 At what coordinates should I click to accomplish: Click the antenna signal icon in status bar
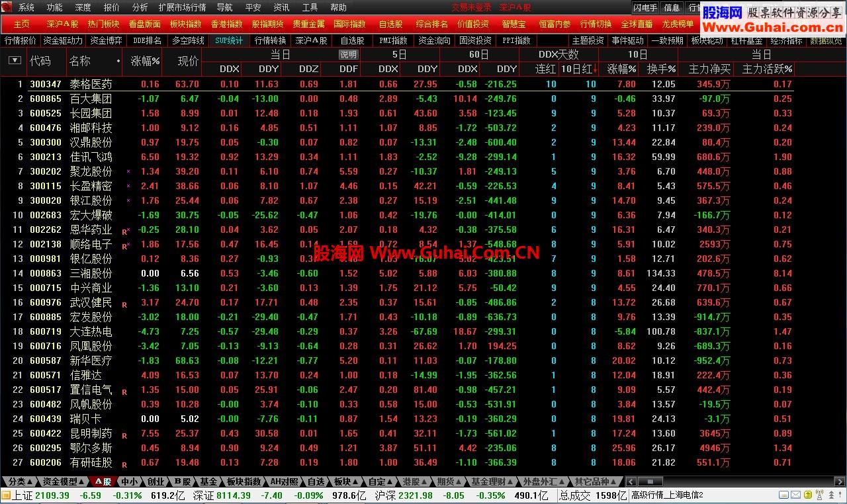(x=820, y=495)
